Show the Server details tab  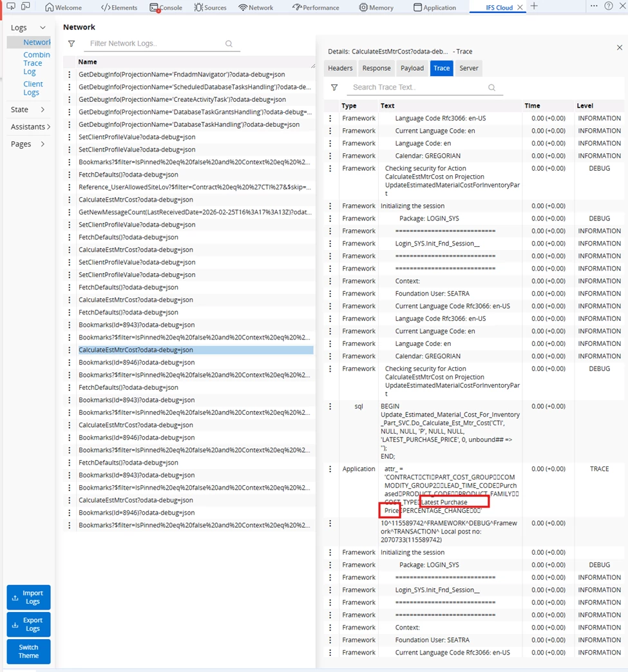coord(469,68)
